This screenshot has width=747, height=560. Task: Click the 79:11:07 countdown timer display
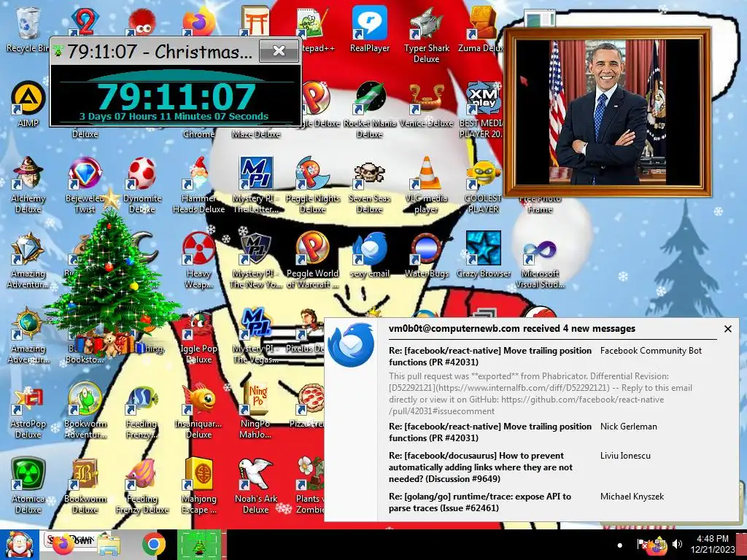pyautogui.click(x=177, y=96)
